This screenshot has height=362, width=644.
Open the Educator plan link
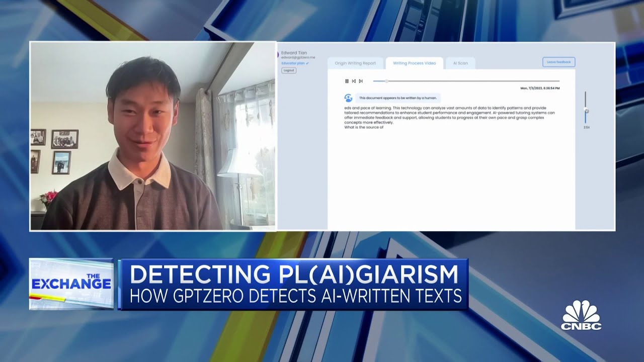[x=295, y=63]
